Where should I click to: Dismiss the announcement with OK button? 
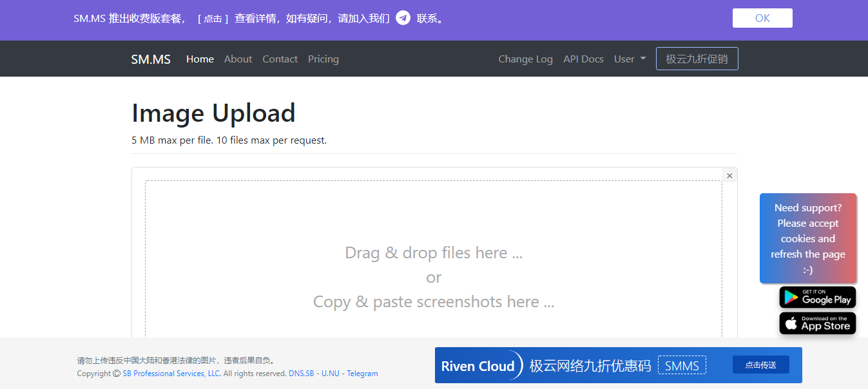(x=762, y=18)
